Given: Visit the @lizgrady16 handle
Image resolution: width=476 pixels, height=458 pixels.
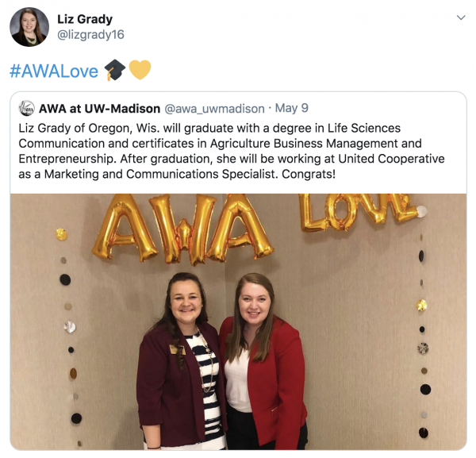Looking at the screenshot, I should (x=90, y=35).
